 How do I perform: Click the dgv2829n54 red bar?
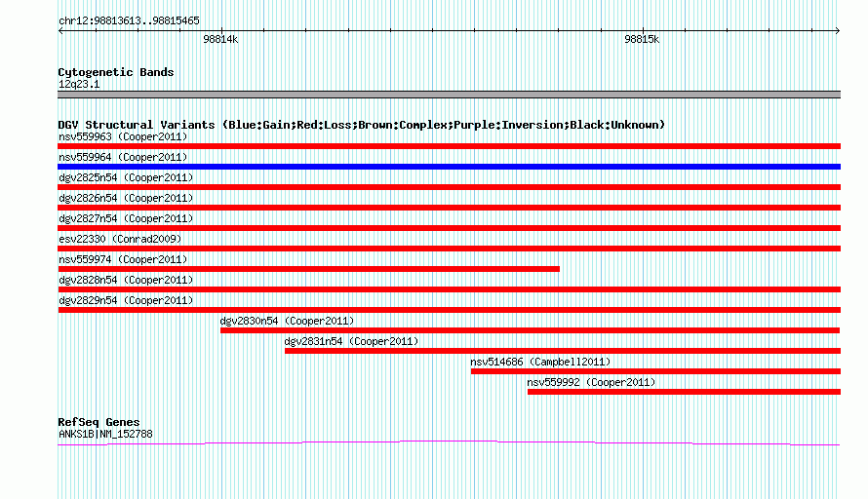(x=449, y=310)
